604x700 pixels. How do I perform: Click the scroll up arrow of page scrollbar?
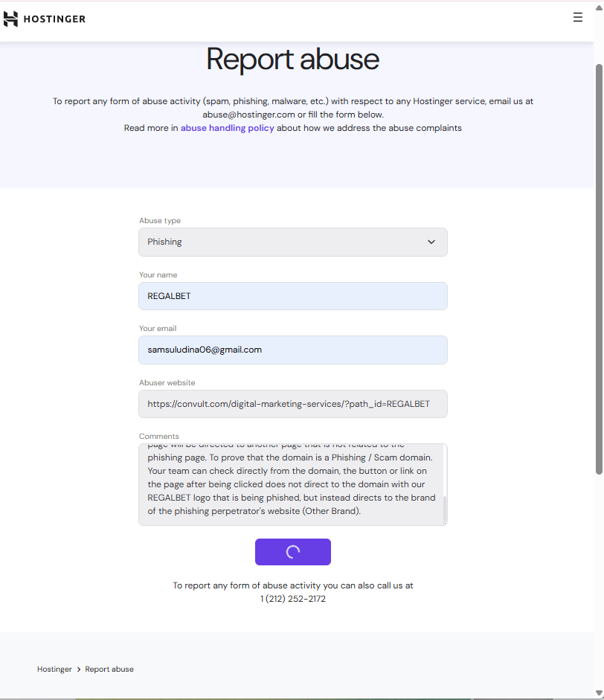[599, 7]
